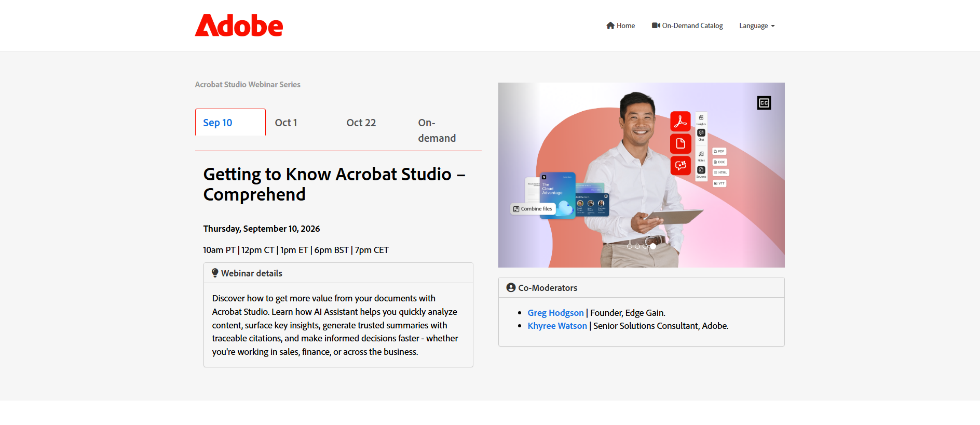Click the 'Webinar details' heading text

tap(252, 273)
